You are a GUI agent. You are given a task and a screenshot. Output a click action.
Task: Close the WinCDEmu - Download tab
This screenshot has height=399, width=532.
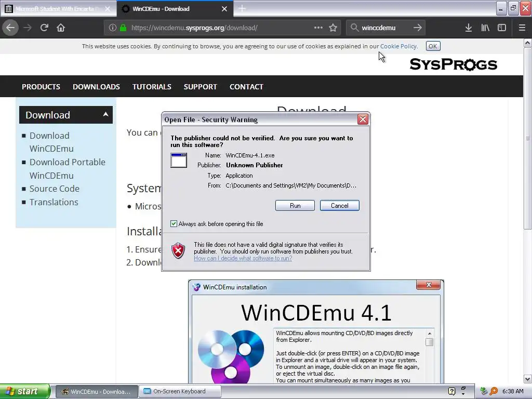pyautogui.click(x=224, y=9)
